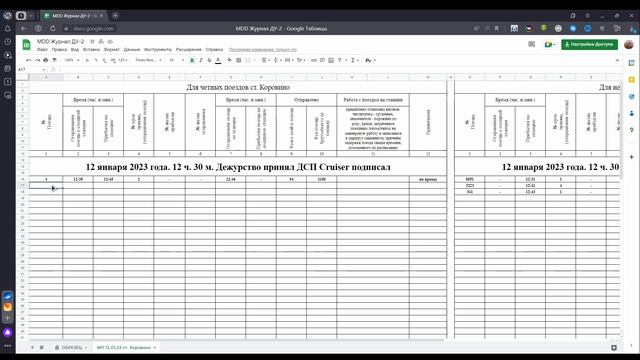Open a new browser tab
This screenshot has height=360, width=640.
coord(115,16)
